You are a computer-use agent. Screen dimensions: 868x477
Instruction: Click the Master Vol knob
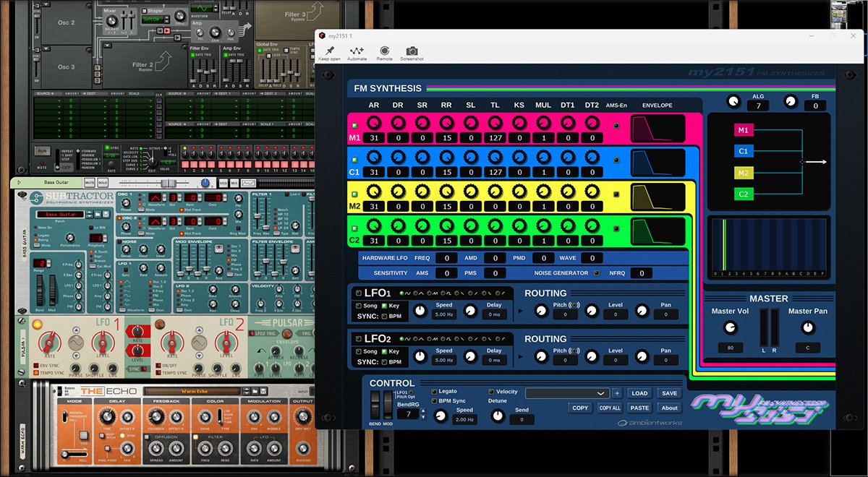(730, 327)
